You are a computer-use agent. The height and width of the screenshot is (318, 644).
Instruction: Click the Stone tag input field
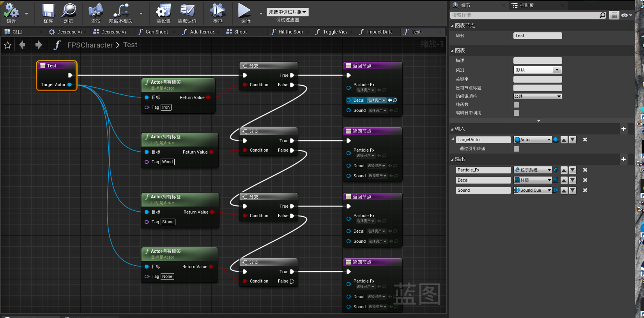click(x=168, y=222)
